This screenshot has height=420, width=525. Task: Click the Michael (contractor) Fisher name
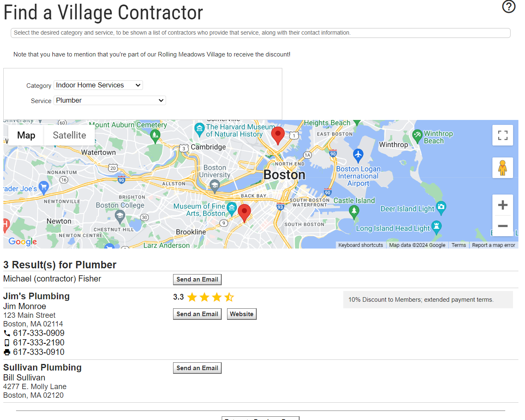[x=52, y=279]
